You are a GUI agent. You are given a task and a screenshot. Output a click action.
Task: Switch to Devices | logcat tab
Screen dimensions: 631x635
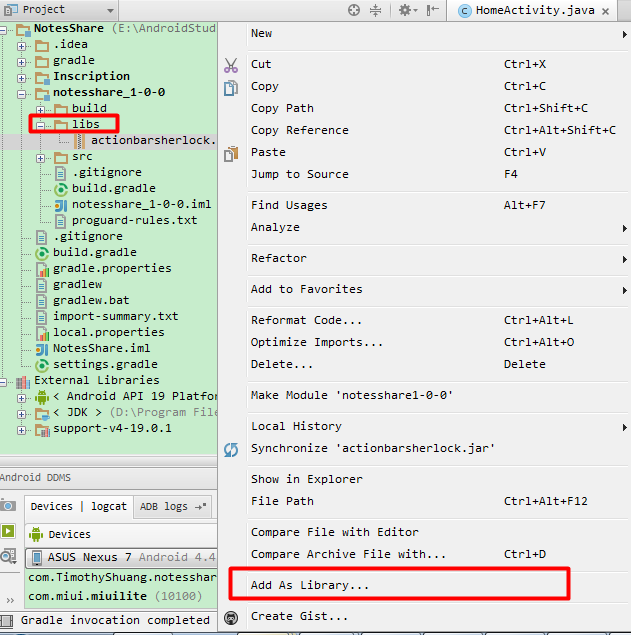point(79,507)
